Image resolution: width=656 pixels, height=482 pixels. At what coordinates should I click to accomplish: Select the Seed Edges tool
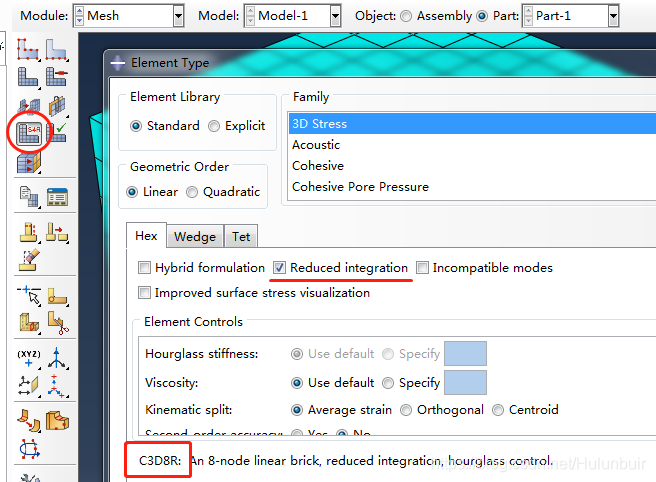click(x=56, y=47)
